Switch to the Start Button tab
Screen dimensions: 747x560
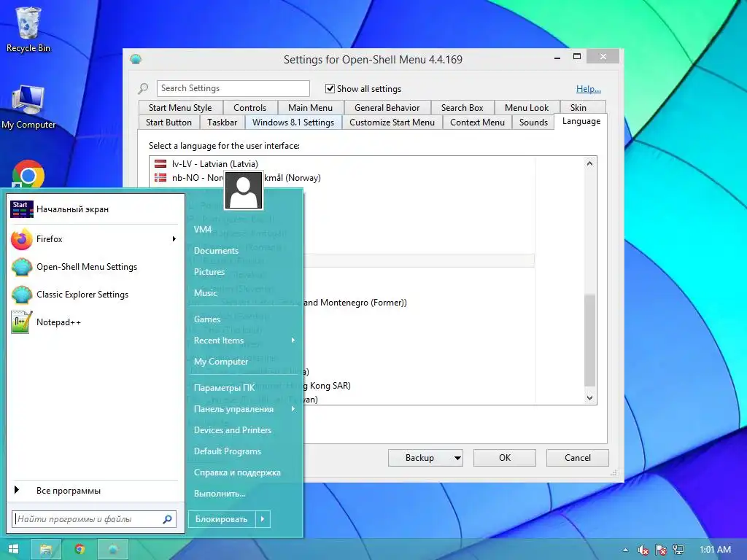(169, 122)
